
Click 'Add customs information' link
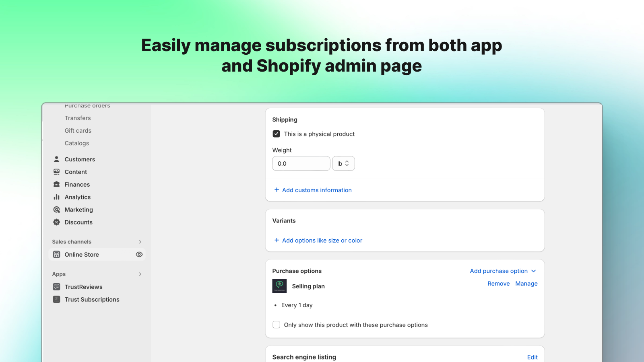[317, 190]
